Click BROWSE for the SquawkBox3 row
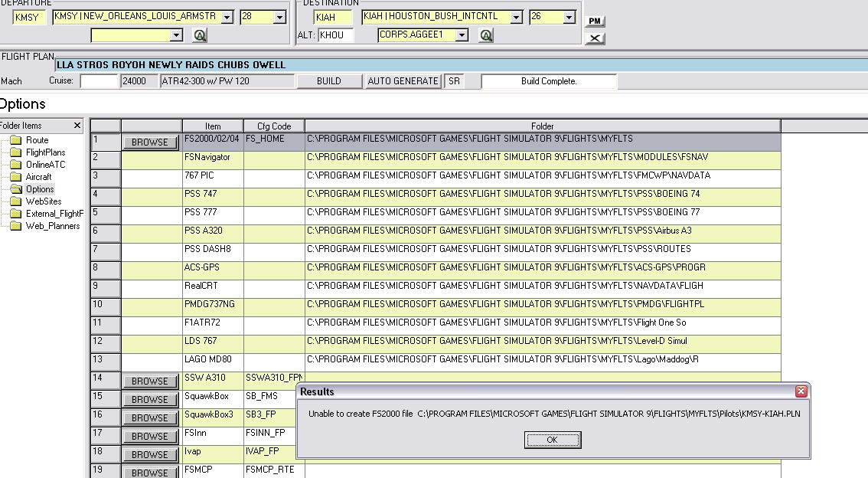Screen dimensions: 868x478 pyautogui.click(x=150, y=418)
